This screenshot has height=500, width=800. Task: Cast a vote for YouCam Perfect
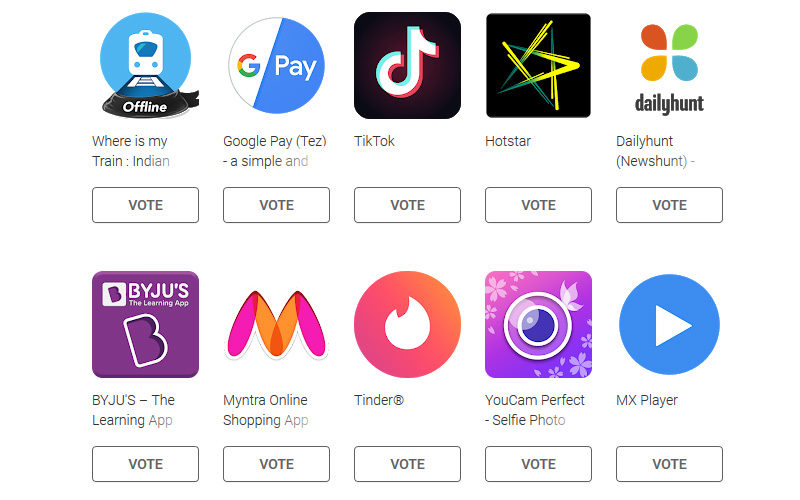point(538,464)
